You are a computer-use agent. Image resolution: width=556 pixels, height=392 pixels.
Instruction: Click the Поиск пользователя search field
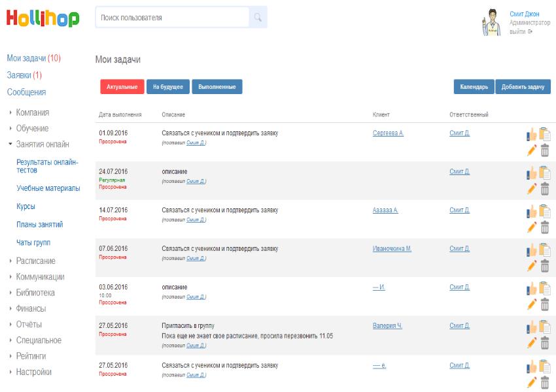click(x=172, y=18)
